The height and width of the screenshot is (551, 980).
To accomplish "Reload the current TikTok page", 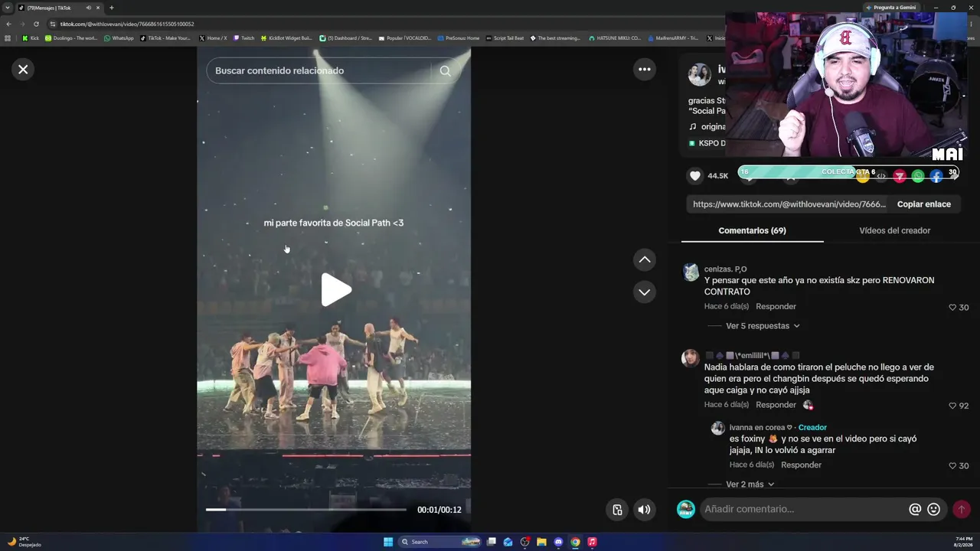I will (36, 24).
